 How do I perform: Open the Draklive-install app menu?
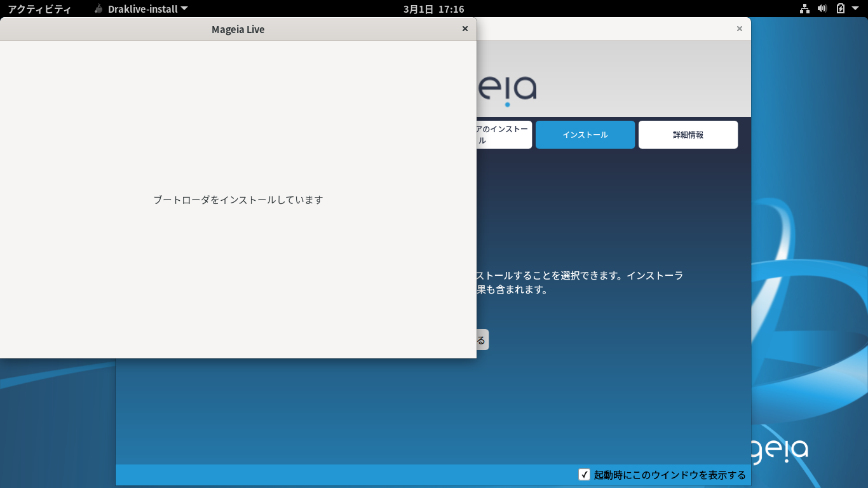click(x=141, y=9)
